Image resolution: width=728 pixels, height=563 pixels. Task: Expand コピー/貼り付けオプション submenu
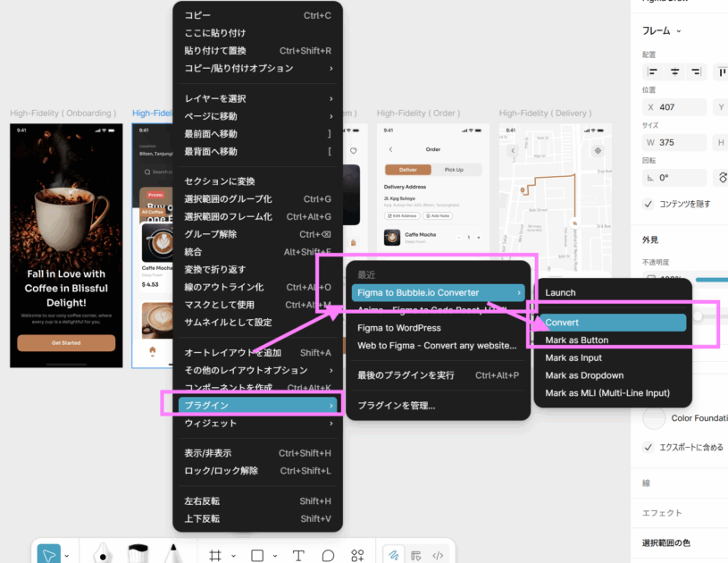(257, 68)
